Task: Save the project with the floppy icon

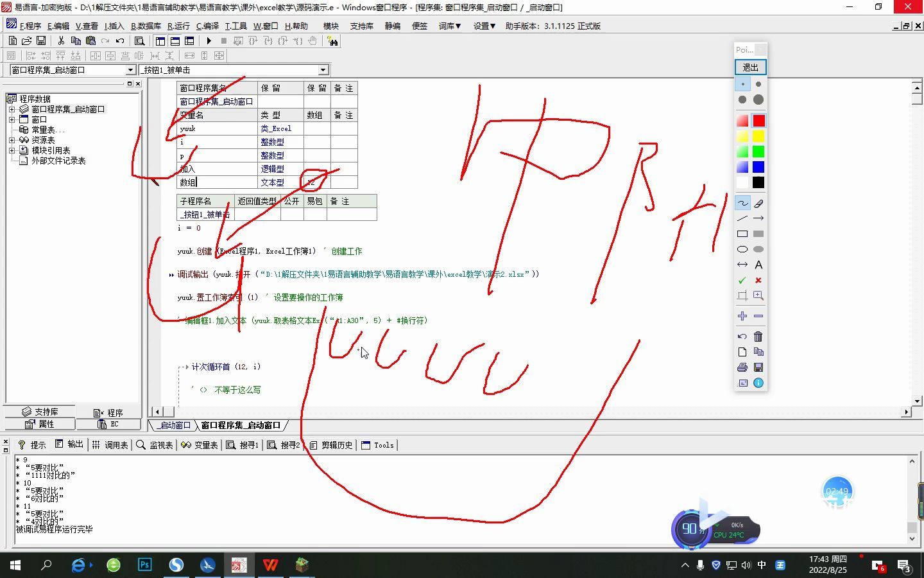Action: [40, 40]
